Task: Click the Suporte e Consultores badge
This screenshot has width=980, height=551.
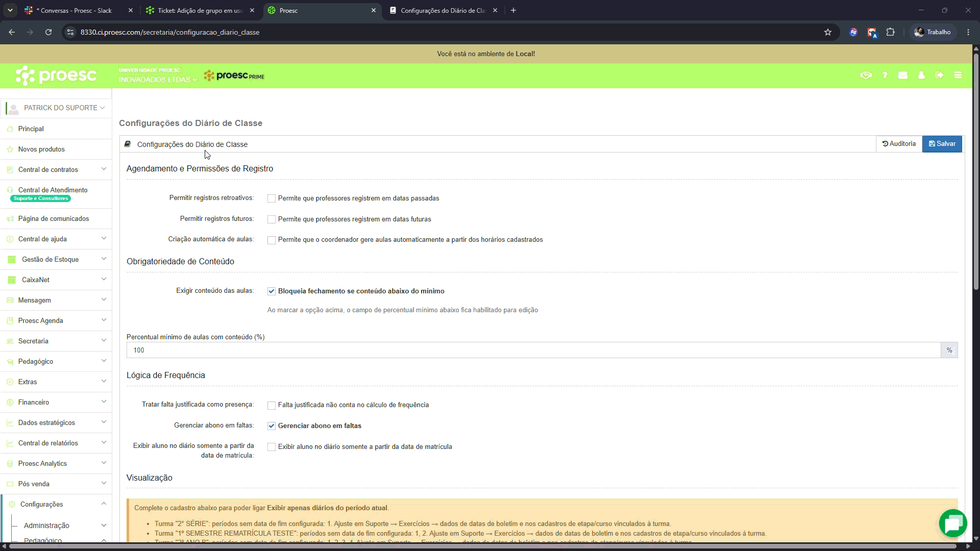Action: pos(41,198)
